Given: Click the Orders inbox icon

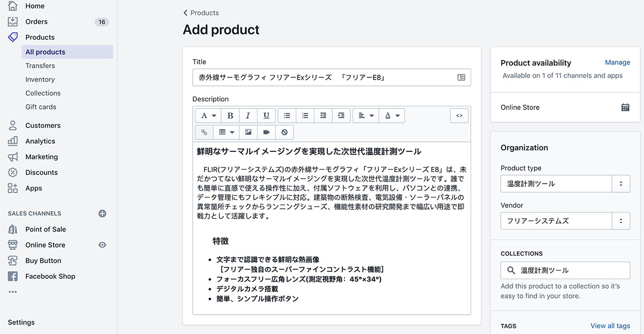Looking at the screenshot, I should pos(13,21).
